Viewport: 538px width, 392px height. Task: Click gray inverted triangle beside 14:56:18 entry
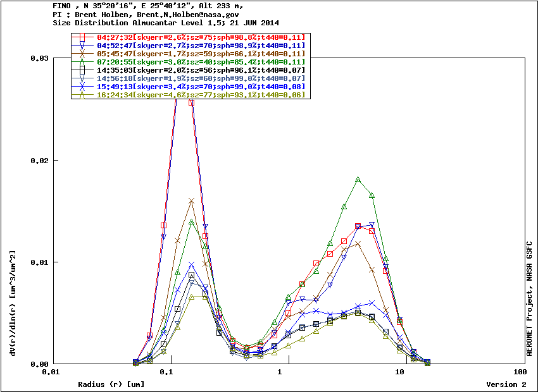82,78
